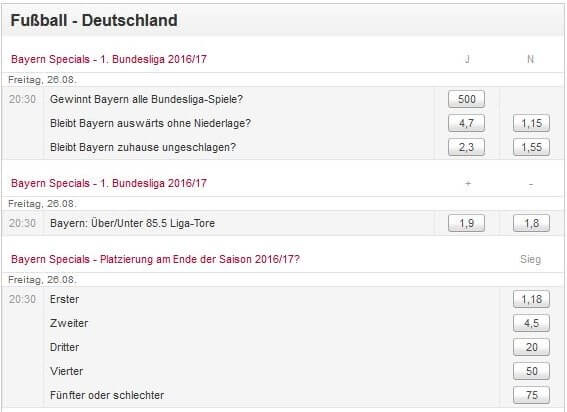Click the 20:30 time beside Über/Unter row
This screenshot has height=412, width=567.
(22, 223)
